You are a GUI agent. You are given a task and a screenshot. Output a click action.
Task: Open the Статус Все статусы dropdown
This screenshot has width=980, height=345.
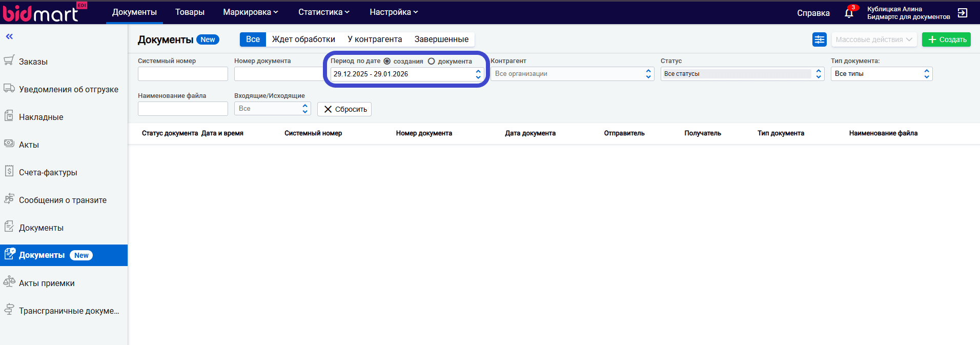point(742,74)
